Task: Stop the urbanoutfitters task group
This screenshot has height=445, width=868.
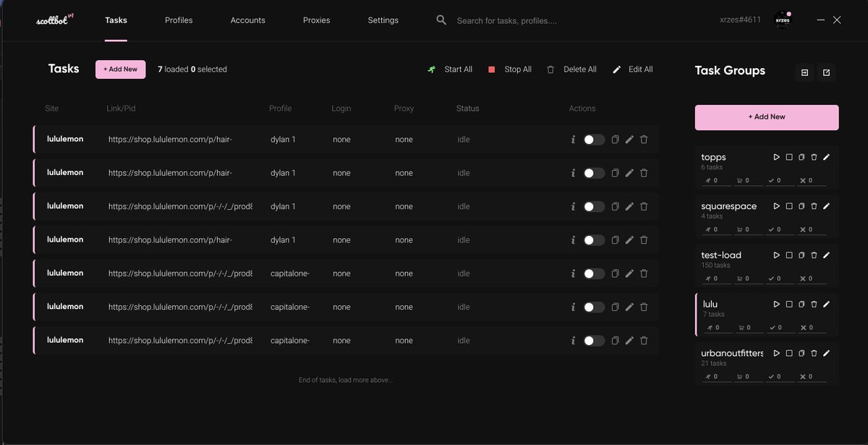Action: tap(789, 354)
